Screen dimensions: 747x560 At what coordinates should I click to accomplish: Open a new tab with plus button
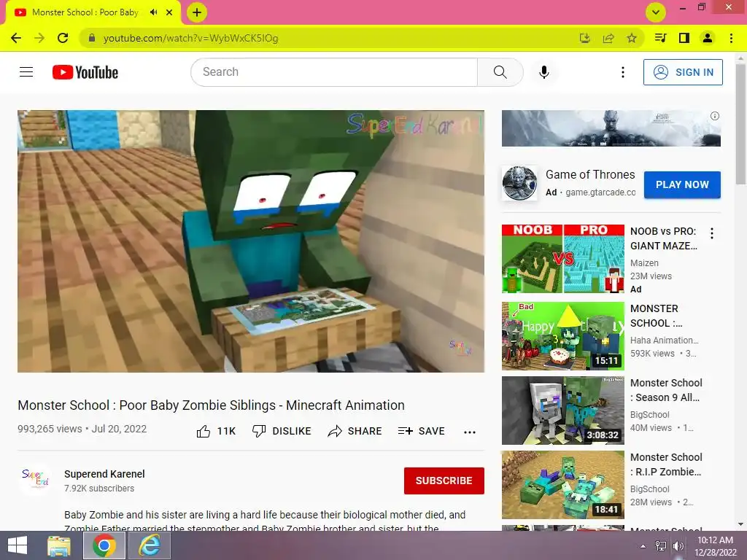click(x=197, y=12)
